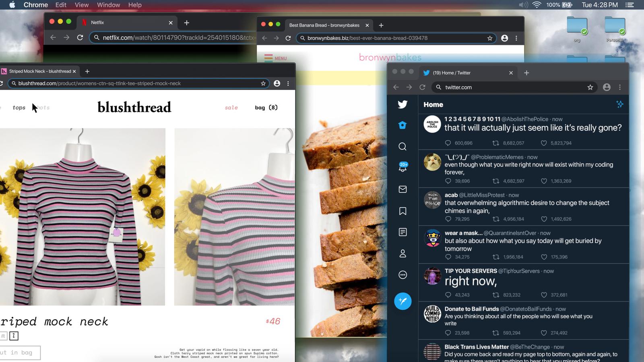Image resolution: width=644 pixels, height=362 pixels.
Task: Click the sparkle top tweets icon
Action: tap(619, 104)
